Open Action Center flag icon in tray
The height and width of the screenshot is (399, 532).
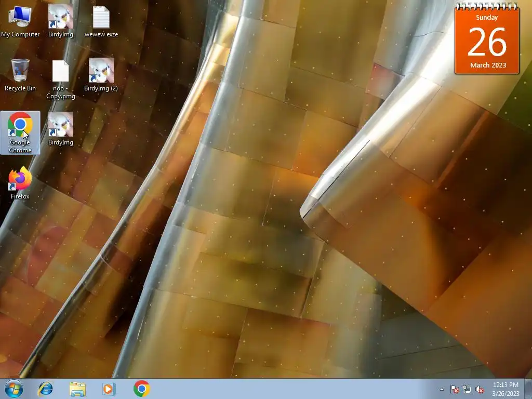click(454, 389)
